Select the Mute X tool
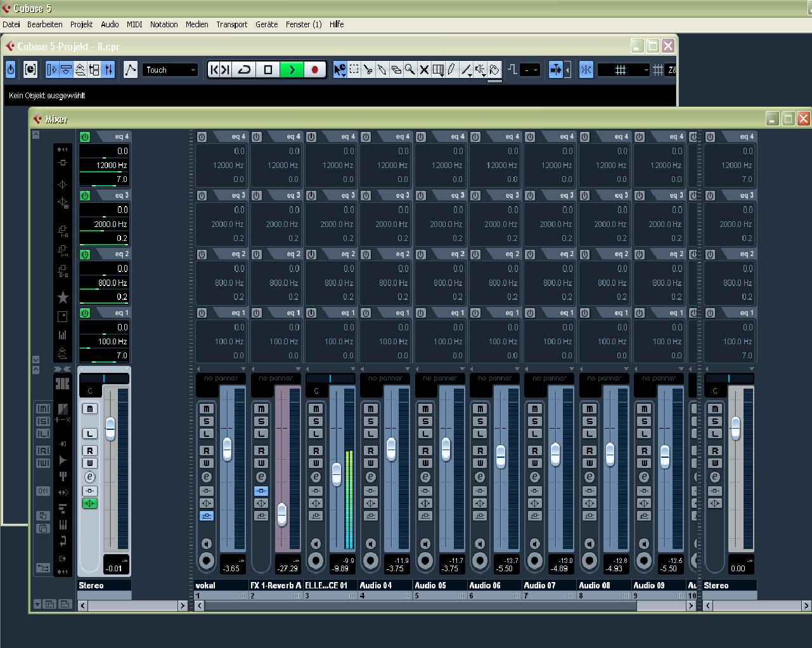The width and height of the screenshot is (812, 648). (424, 70)
